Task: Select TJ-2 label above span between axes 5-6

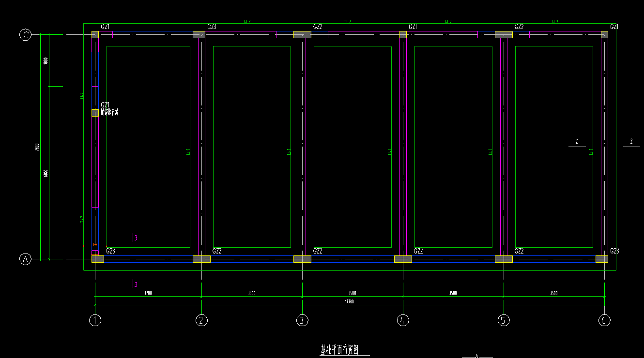Action: point(554,22)
